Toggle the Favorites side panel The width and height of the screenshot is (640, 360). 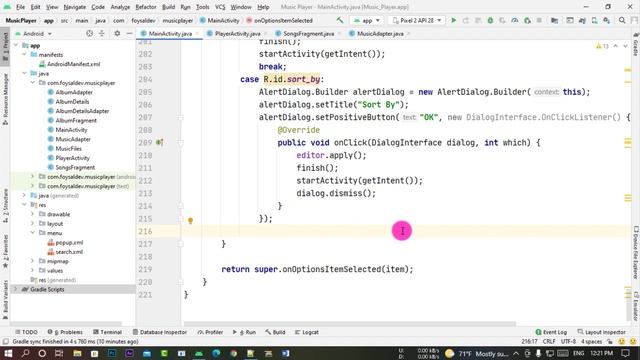[5, 251]
